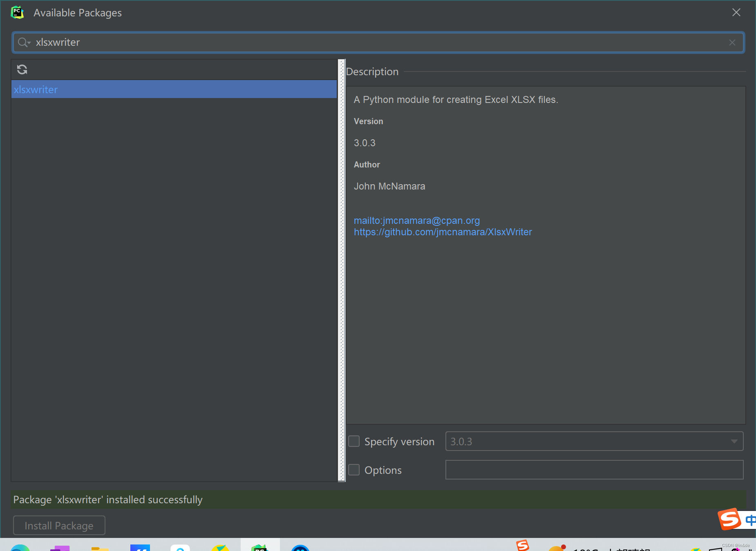Click the Options text input field

(594, 470)
